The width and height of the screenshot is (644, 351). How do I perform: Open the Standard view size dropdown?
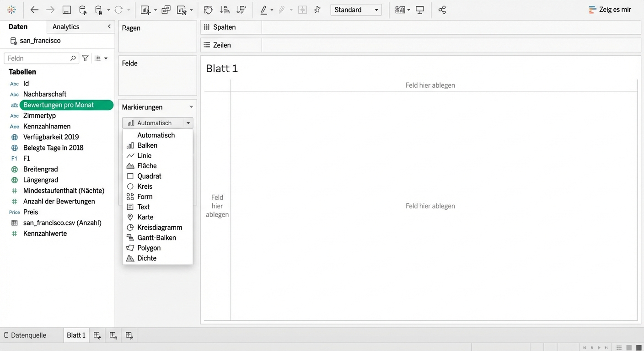[356, 10]
